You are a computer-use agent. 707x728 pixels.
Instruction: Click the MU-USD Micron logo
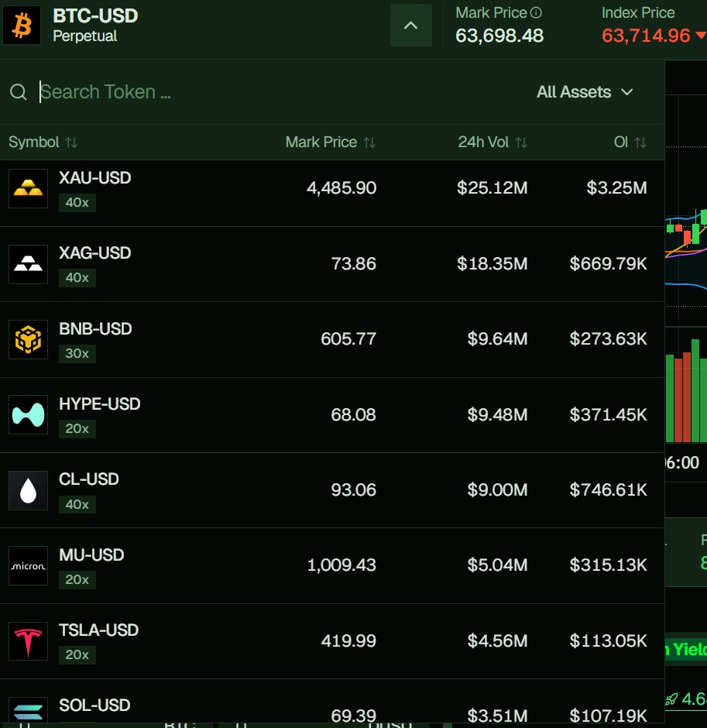click(29, 565)
